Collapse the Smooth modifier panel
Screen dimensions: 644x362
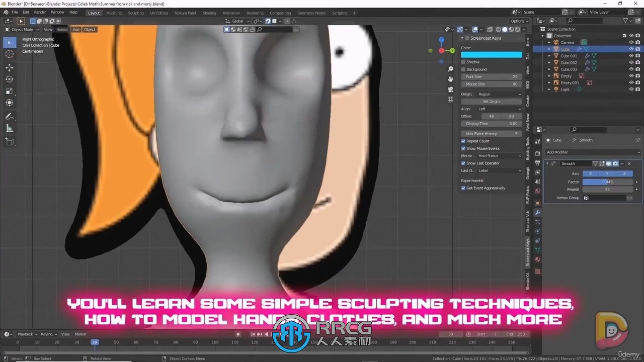548,163
